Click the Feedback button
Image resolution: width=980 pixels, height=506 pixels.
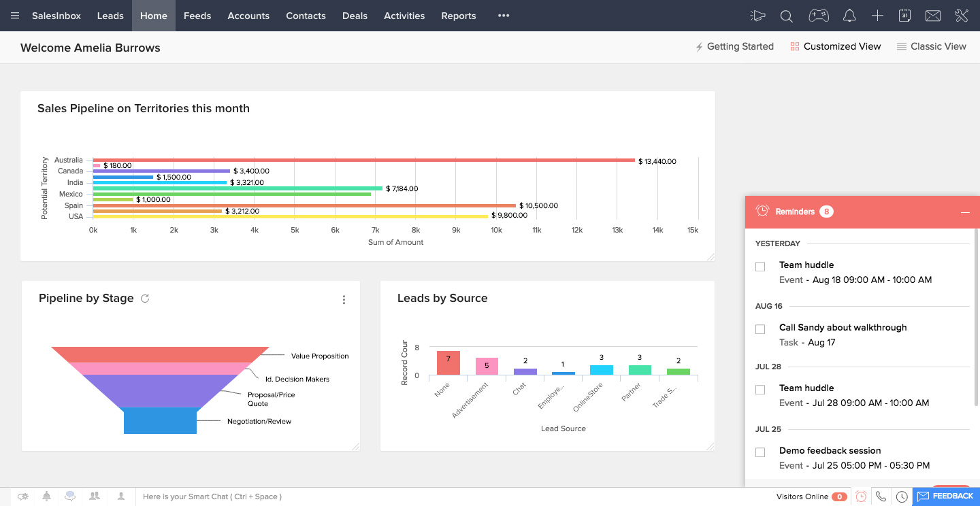point(946,496)
